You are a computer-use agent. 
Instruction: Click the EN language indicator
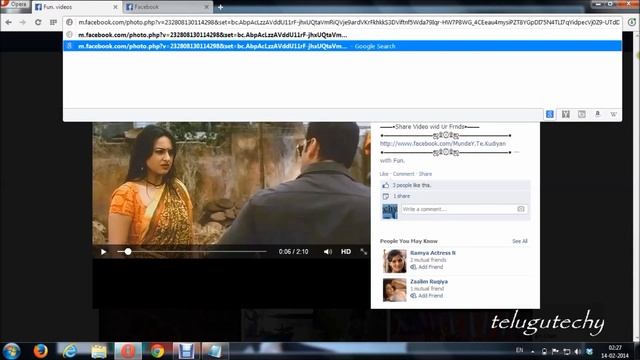point(520,350)
